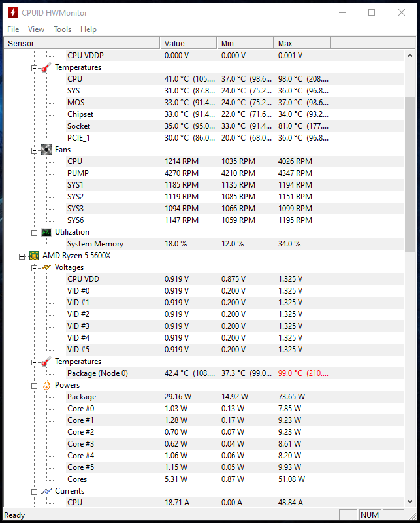This screenshot has width=420, height=523.
Task: Open the View menu
Action: (36, 29)
